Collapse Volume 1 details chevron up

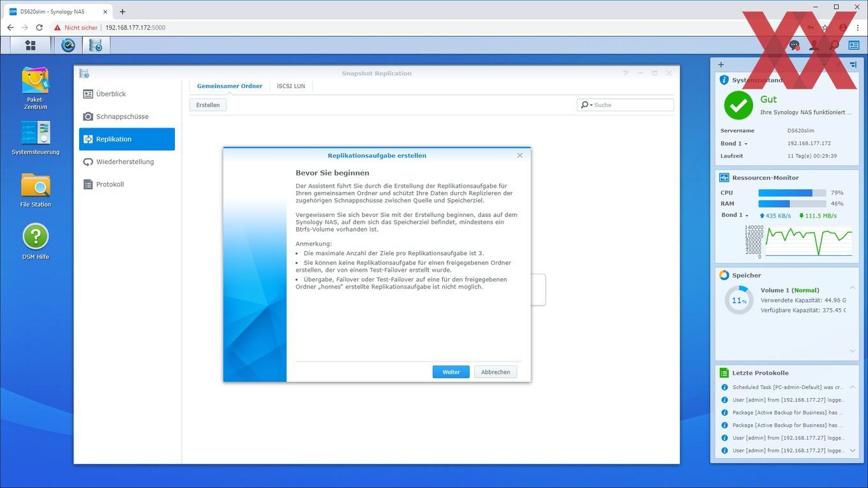point(853,288)
